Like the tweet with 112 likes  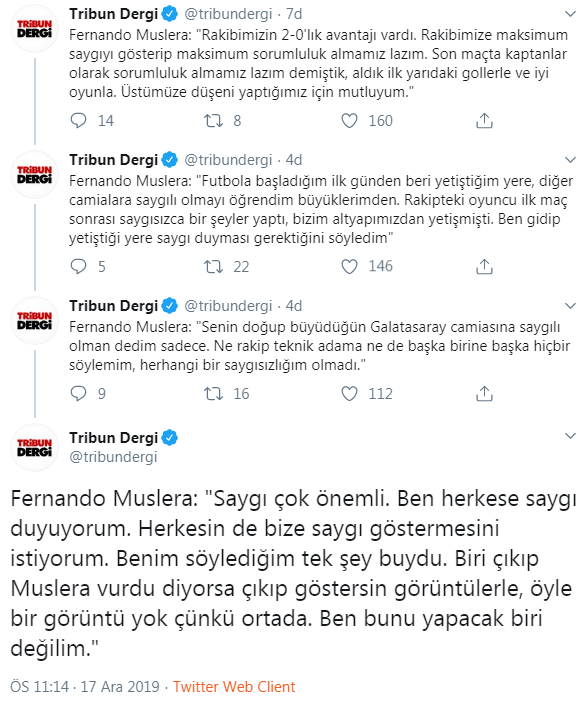pyautogui.click(x=349, y=393)
